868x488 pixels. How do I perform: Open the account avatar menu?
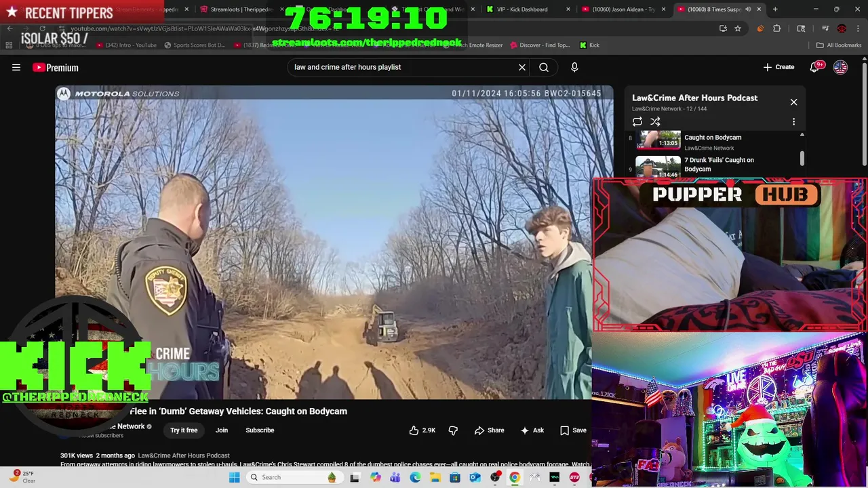(x=840, y=67)
